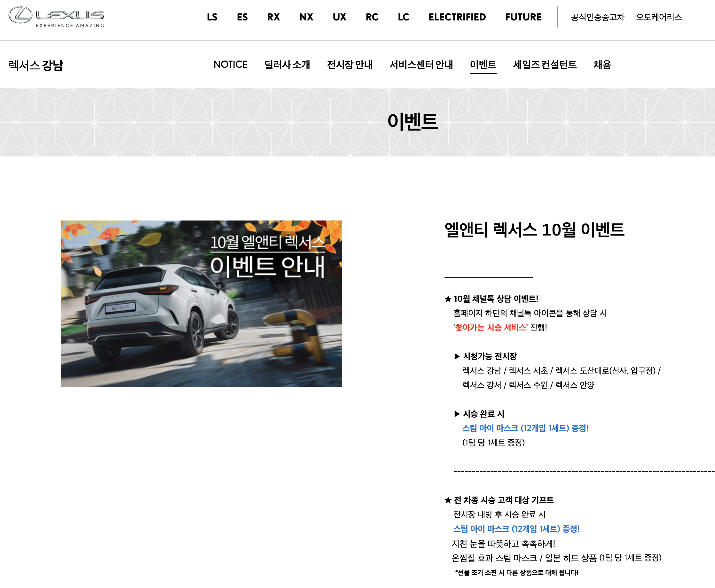Open the ELECTRIFIED menu item
The height and width of the screenshot is (588, 715).
click(x=457, y=17)
